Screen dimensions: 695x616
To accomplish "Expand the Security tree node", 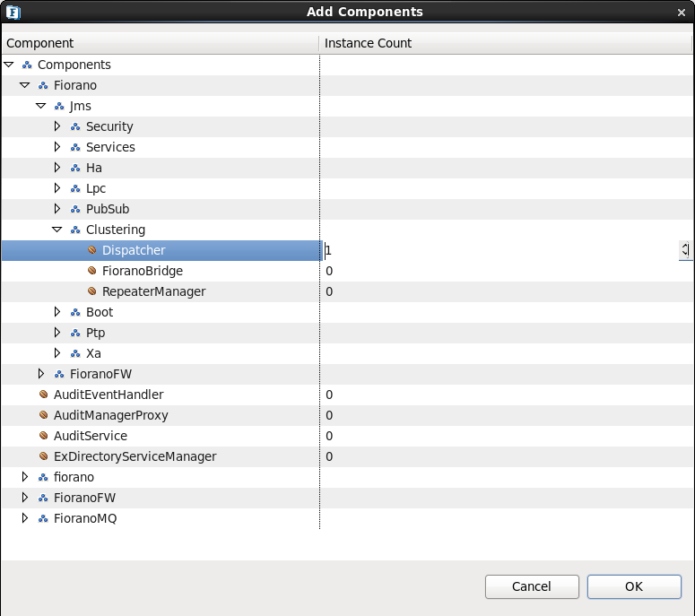I will [56, 126].
